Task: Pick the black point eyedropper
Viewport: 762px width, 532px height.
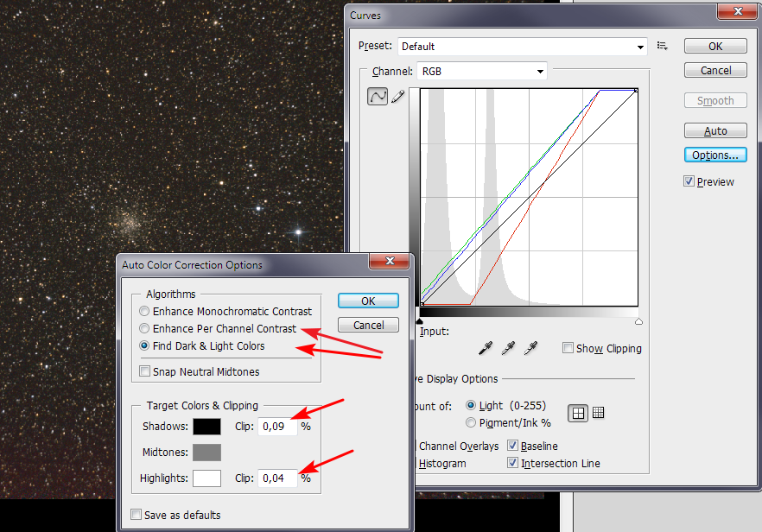Action: (486, 348)
